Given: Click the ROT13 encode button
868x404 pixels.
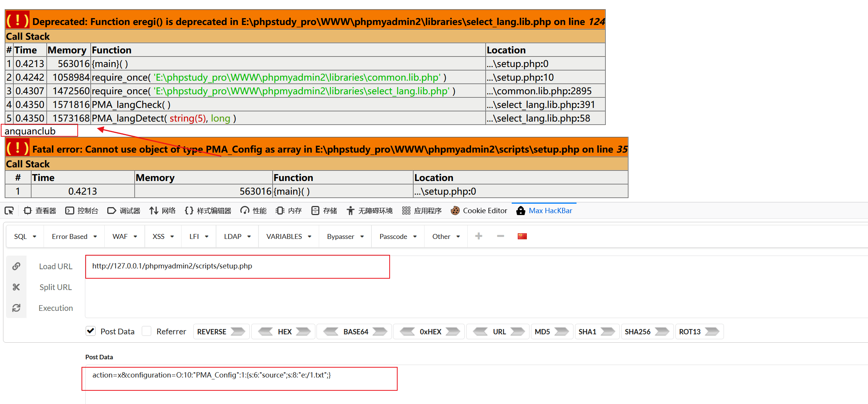Looking at the screenshot, I should point(699,331).
